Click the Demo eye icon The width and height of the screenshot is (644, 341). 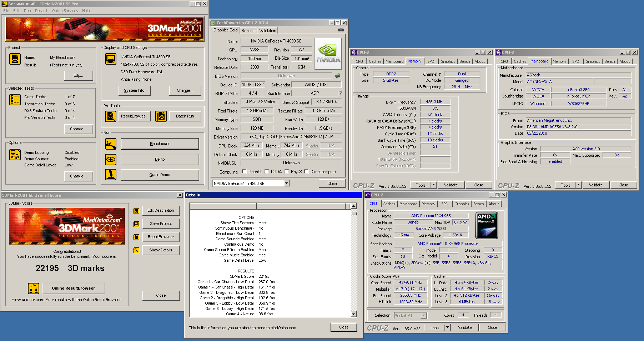[x=111, y=159]
